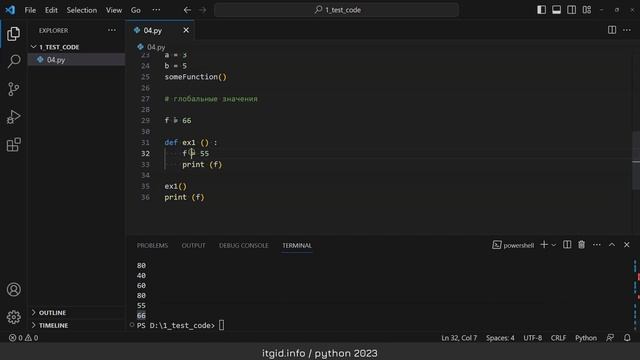Switch to the DEBUG CONSOLE panel tab

[244, 245]
